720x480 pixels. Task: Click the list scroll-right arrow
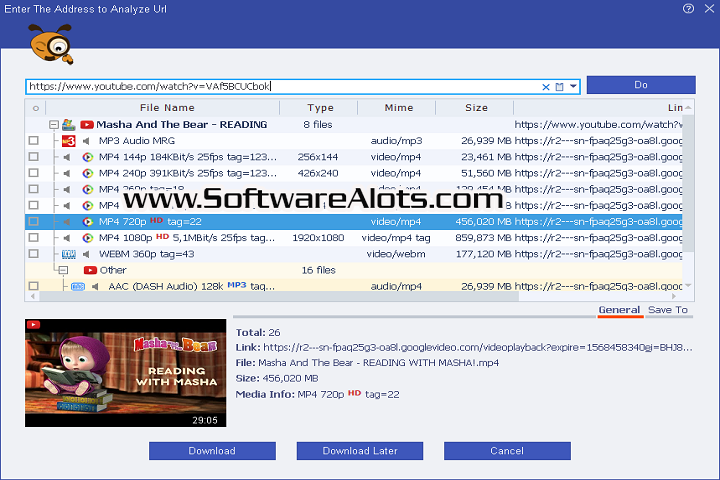tap(674, 297)
